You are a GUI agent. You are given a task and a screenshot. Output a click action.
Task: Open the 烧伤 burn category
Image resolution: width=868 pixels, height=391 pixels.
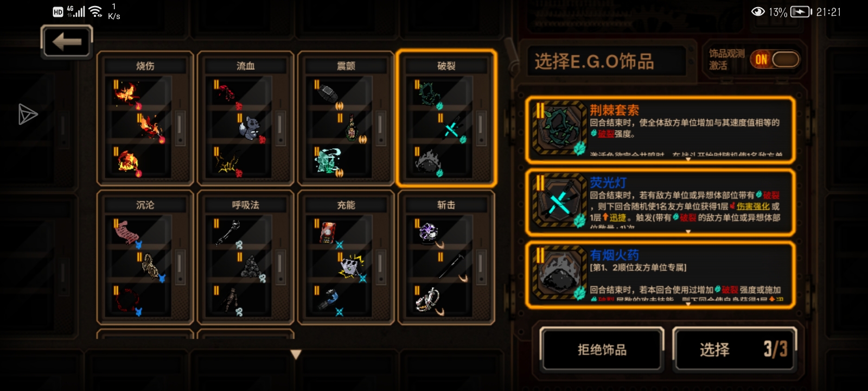coord(145,118)
